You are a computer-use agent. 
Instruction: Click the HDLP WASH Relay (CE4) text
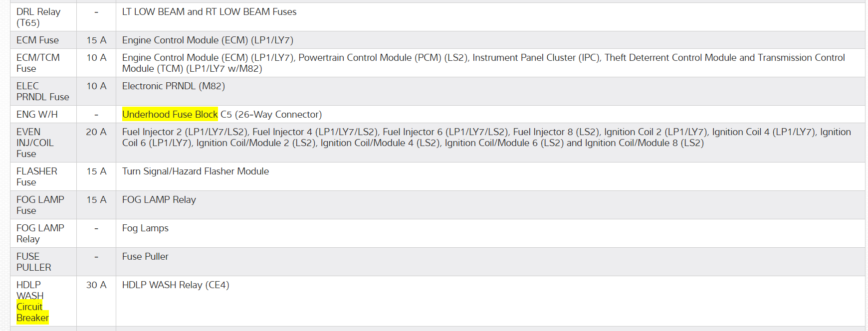pyautogui.click(x=176, y=285)
